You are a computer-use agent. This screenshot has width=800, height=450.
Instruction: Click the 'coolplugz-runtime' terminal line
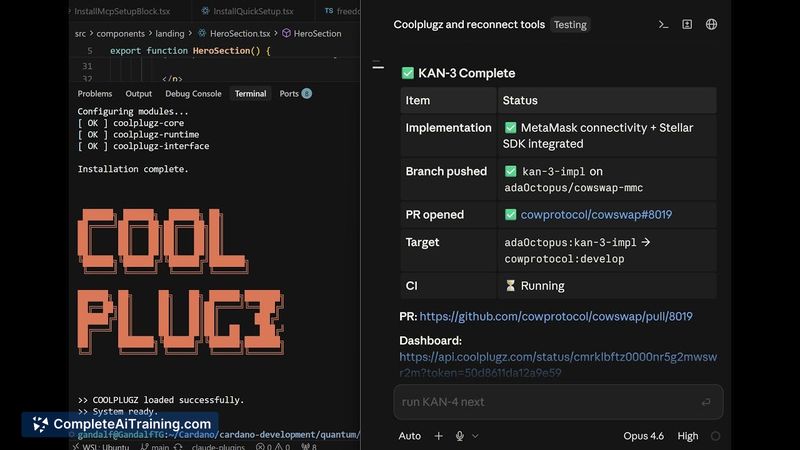point(138,135)
